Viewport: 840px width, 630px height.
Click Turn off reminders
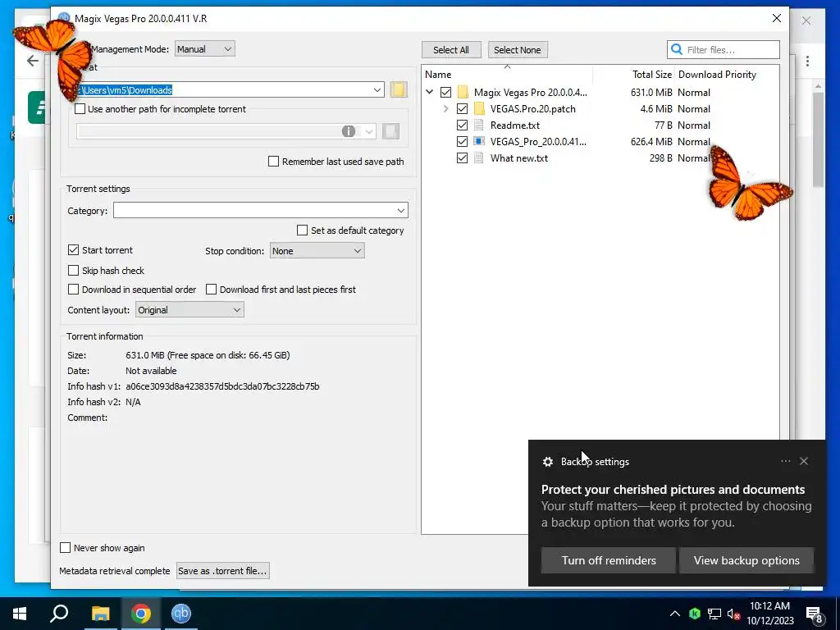[609, 560]
